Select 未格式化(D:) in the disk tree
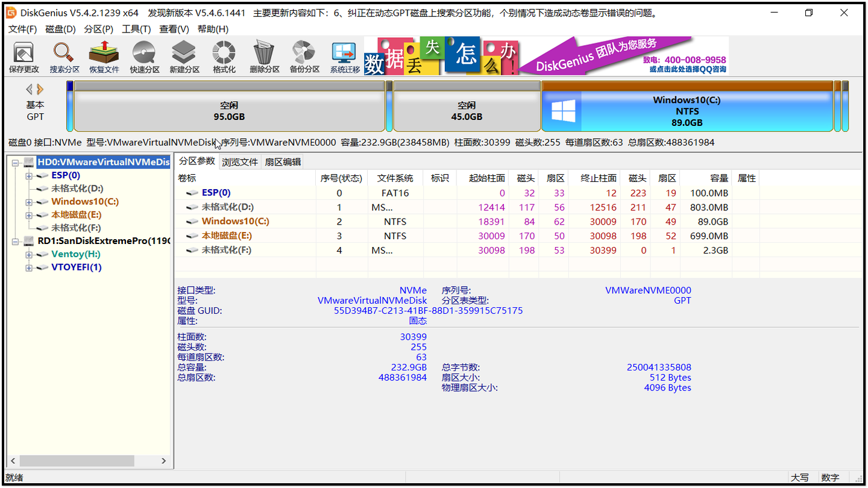Image resolution: width=868 pixels, height=488 pixels. (x=77, y=189)
